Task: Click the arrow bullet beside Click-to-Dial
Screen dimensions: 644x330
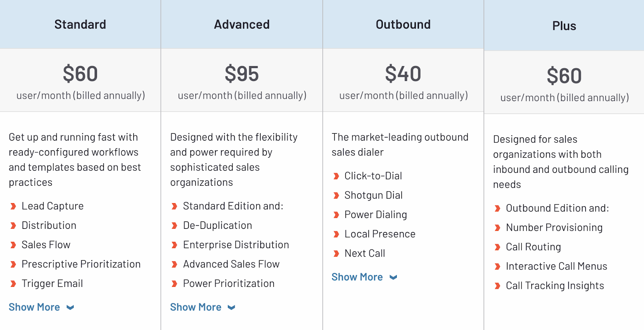Action: click(x=336, y=176)
